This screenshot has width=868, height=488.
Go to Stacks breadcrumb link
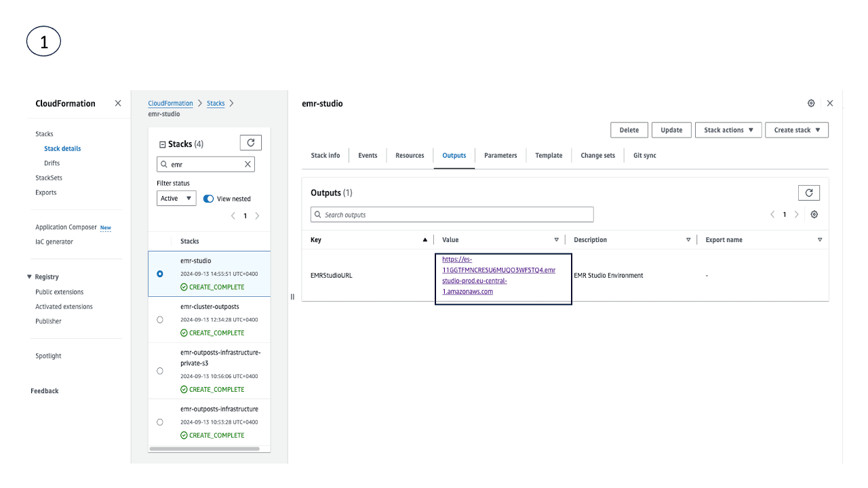click(216, 103)
